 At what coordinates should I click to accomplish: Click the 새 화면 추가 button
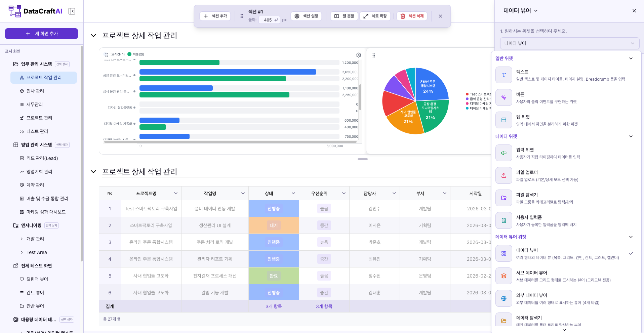[x=41, y=34]
